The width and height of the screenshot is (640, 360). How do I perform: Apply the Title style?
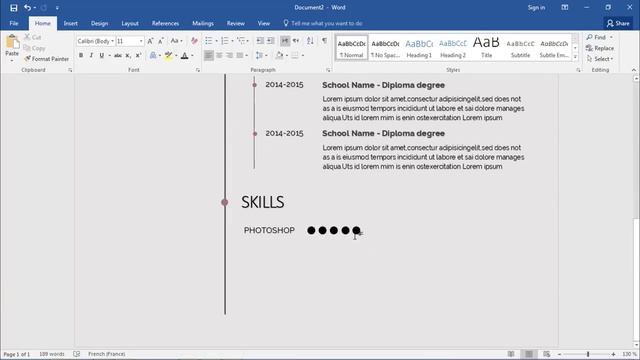pos(486,48)
